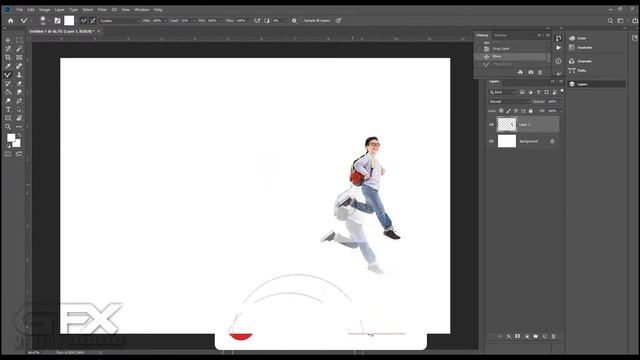Open the Load value dropdown arrow
The image size is (640, 360).
[193, 20]
